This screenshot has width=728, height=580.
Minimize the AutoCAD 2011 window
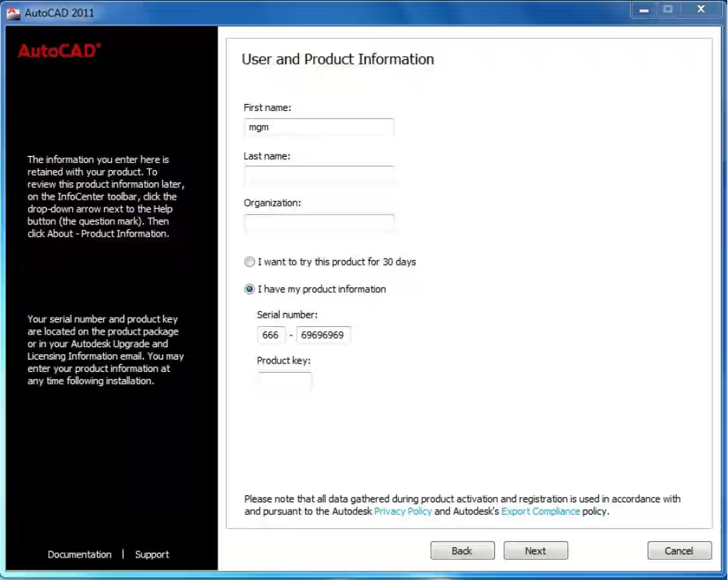coord(644,10)
